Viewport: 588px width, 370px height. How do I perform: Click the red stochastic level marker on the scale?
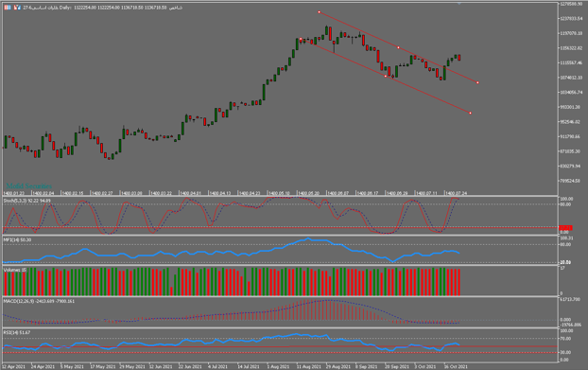pyautogui.click(x=566, y=228)
